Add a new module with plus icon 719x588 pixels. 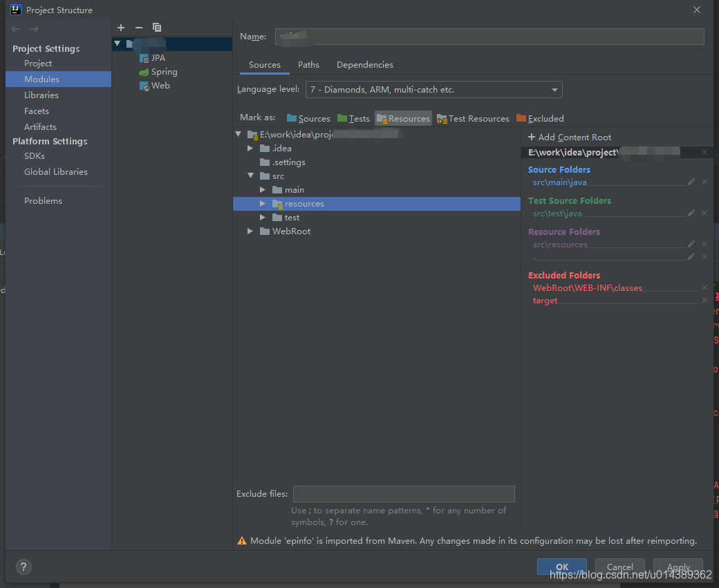click(x=121, y=28)
